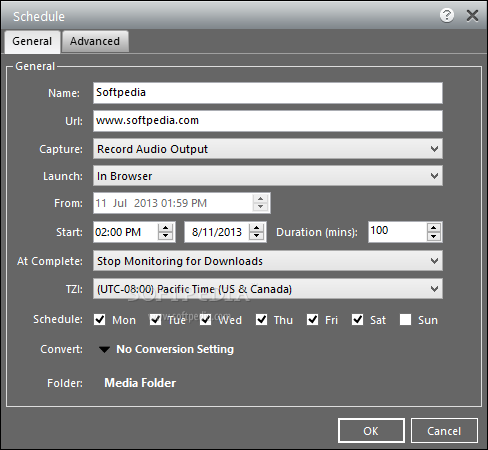Expand the Convert triangle arrow
Image resolution: width=488 pixels, height=450 pixels.
[104, 350]
